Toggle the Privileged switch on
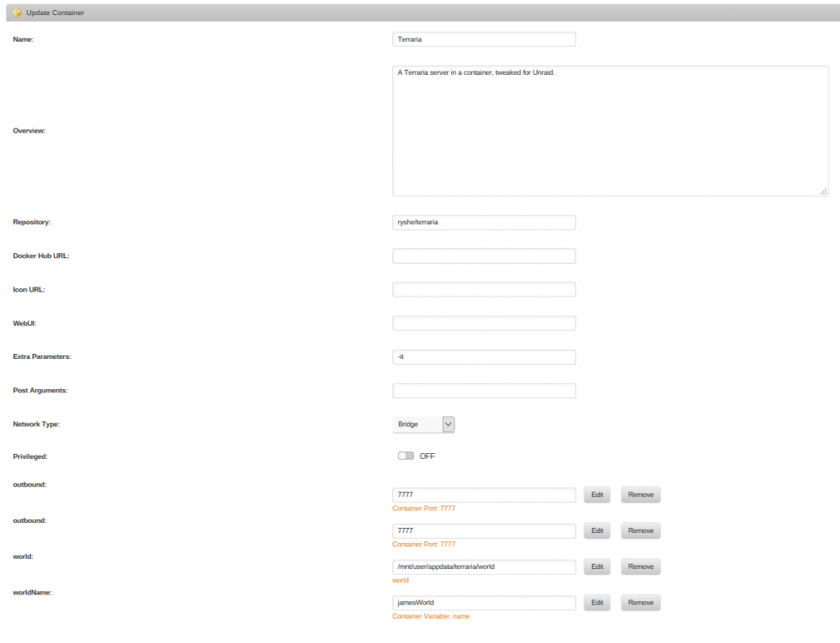 406,456
